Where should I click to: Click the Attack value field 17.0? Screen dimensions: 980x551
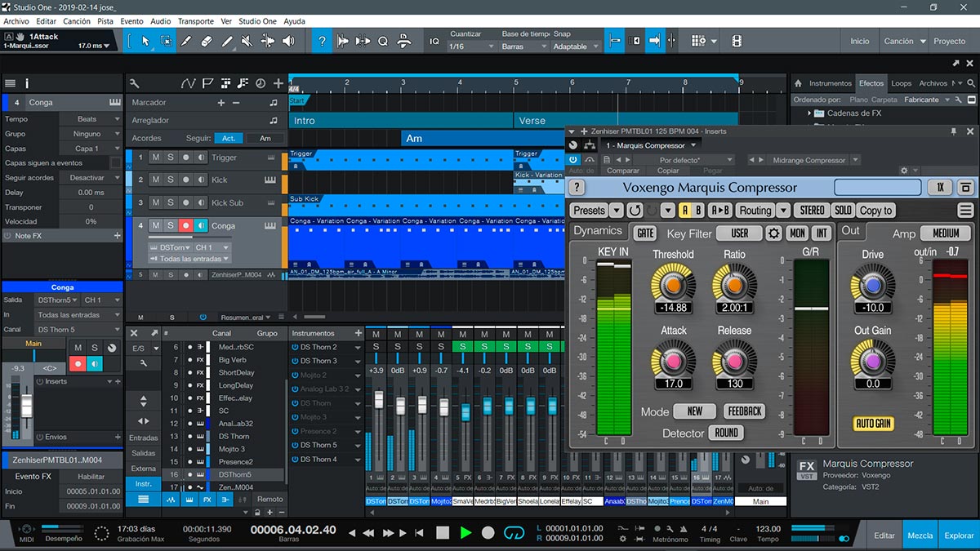pyautogui.click(x=674, y=384)
